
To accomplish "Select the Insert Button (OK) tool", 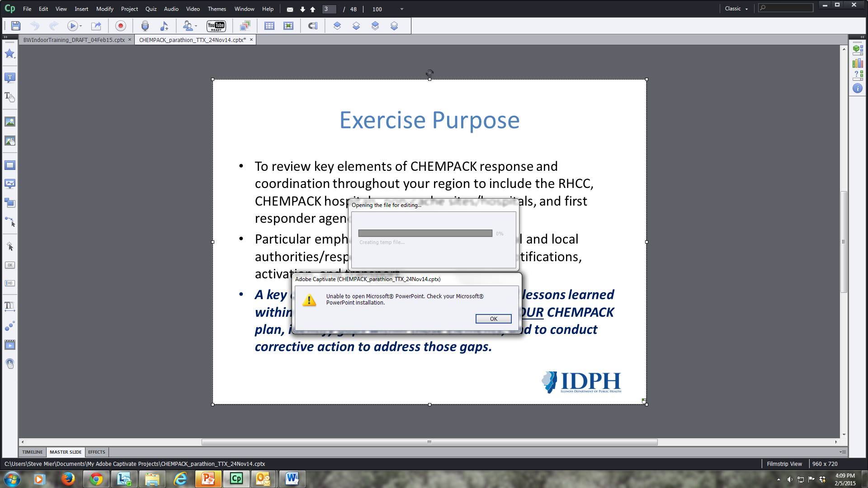I will [x=9, y=265].
